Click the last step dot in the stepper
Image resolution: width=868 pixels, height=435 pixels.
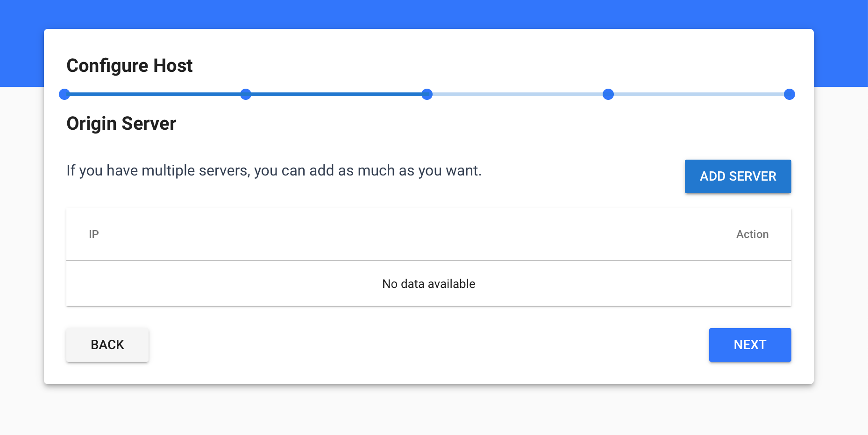point(790,94)
